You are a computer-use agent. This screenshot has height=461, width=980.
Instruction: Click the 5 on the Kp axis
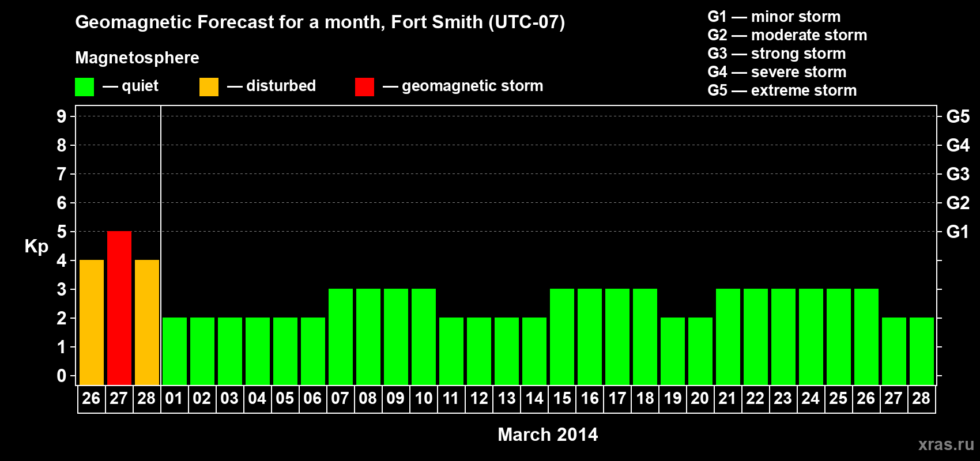(62, 232)
